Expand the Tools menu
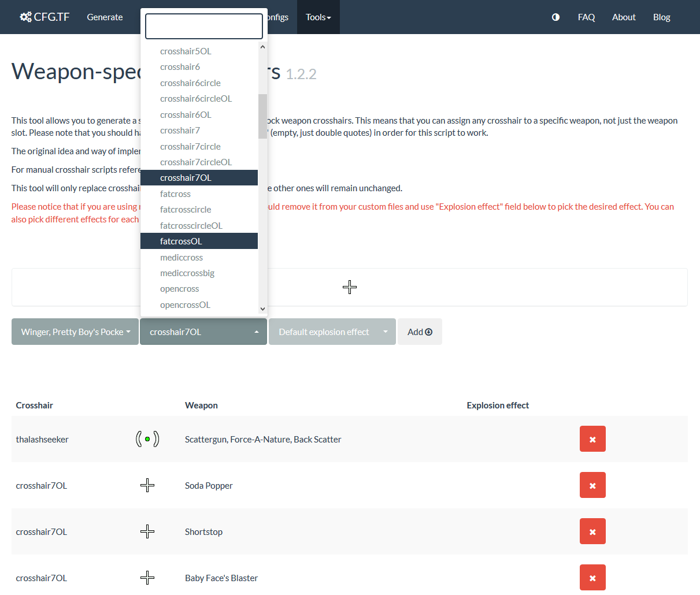The width and height of the screenshot is (700, 595). click(x=318, y=17)
